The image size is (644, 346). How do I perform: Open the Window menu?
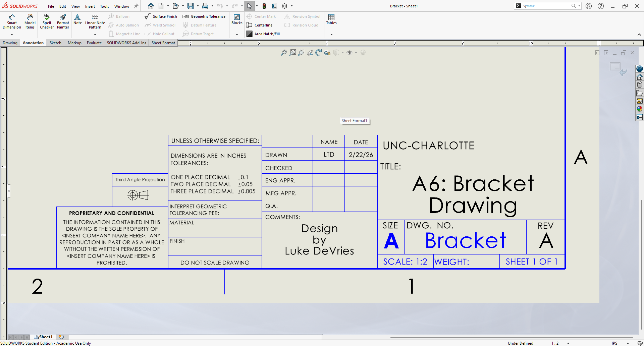[x=122, y=6]
